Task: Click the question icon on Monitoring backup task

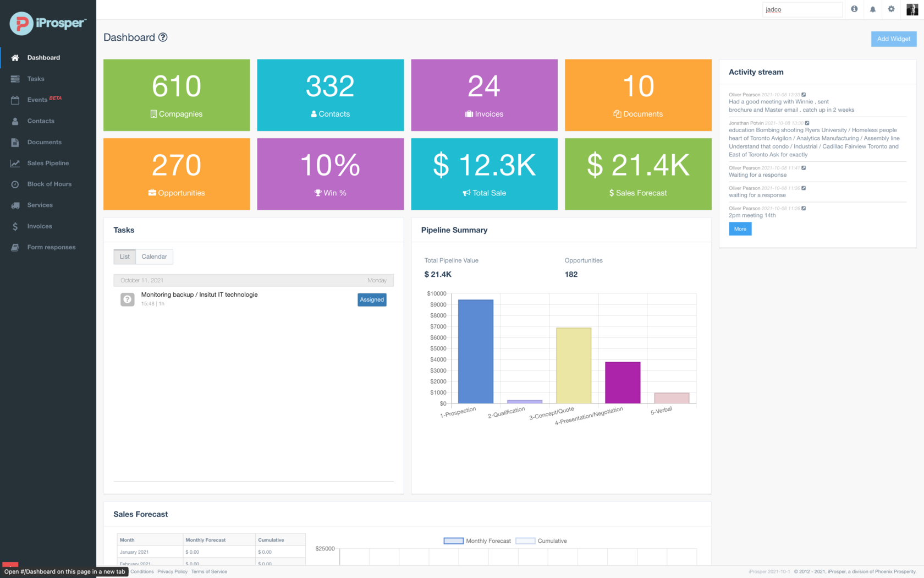Action: [x=128, y=299]
